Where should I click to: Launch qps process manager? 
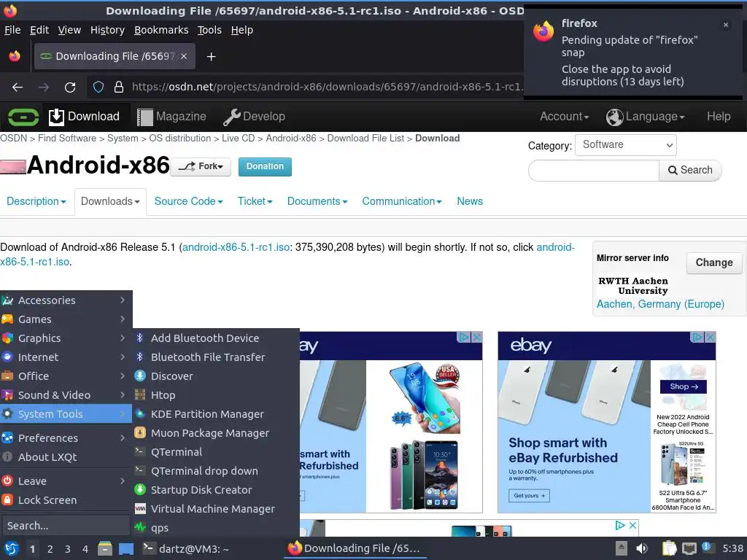coord(216,528)
